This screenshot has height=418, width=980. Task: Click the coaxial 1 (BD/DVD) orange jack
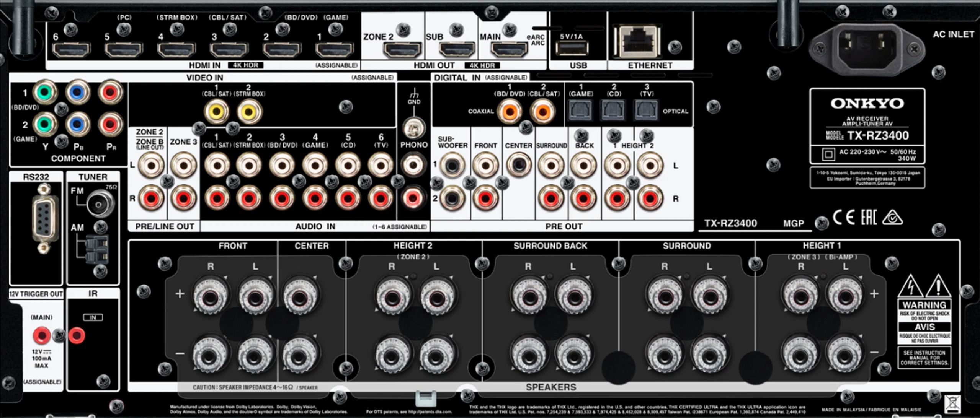pos(510,111)
